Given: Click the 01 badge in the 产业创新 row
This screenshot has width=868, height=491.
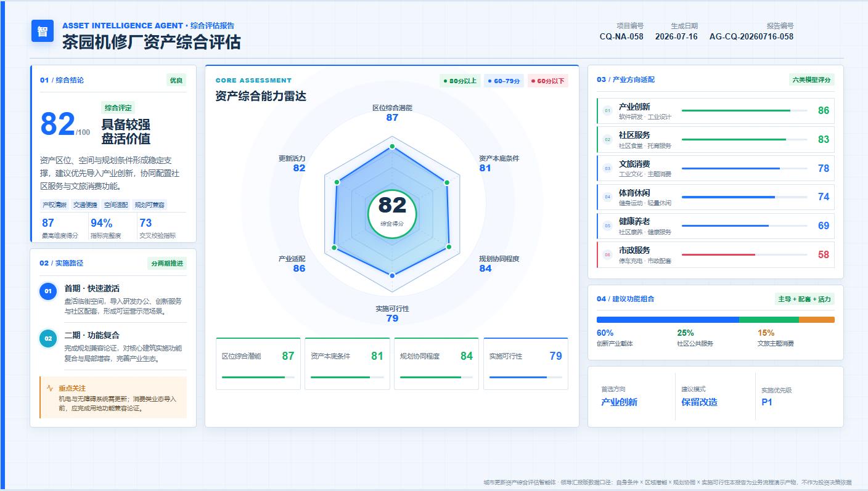Looking at the screenshot, I should [x=607, y=111].
